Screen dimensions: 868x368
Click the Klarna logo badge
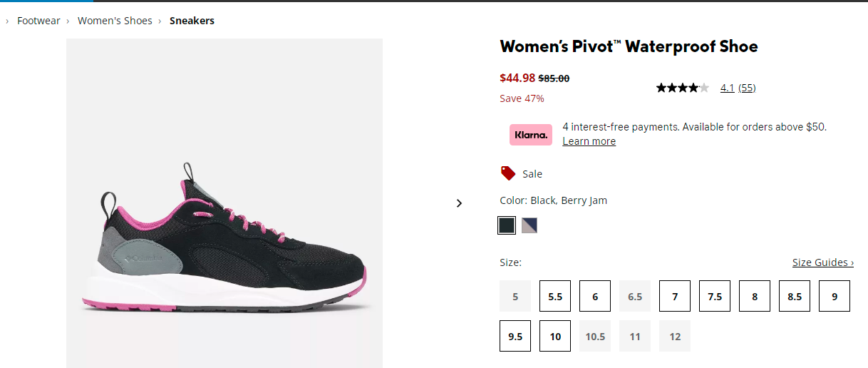tap(531, 135)
